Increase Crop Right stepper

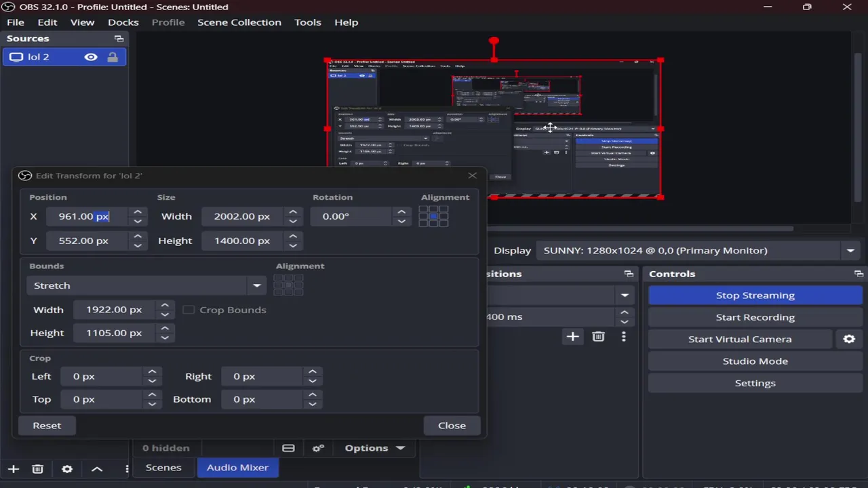(x=312, y=371)
